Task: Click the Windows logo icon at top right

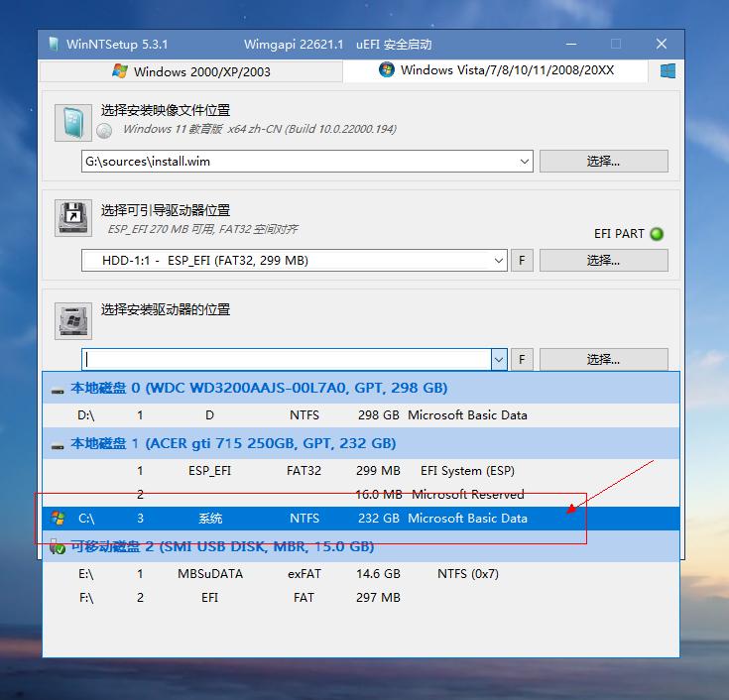Action: coord(668,71)
